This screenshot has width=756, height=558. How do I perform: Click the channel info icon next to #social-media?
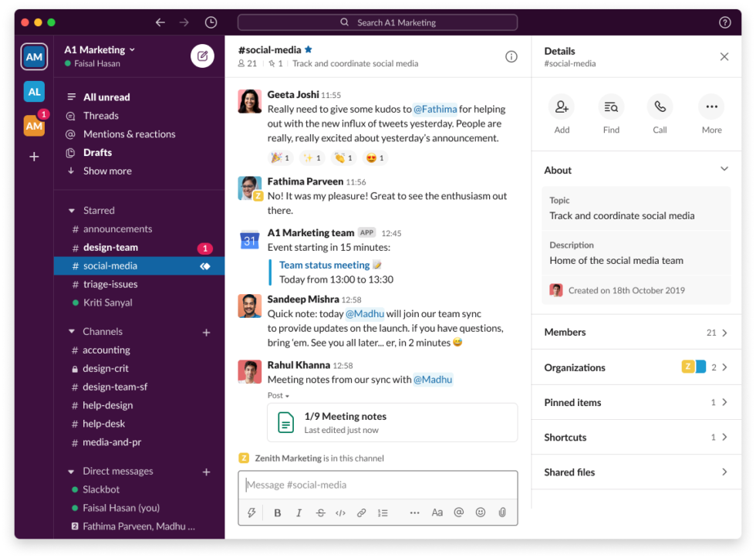pyautogui.click(x=510, y=56)
